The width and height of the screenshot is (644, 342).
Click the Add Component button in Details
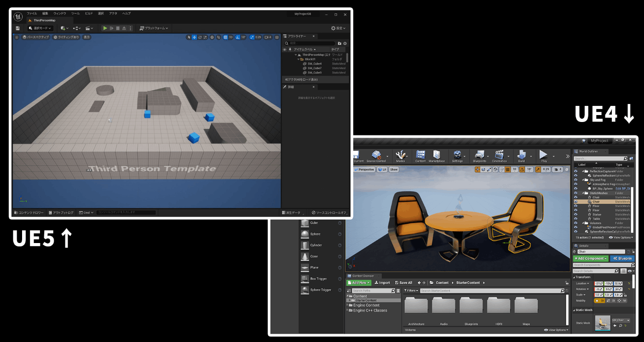point(590,258)
